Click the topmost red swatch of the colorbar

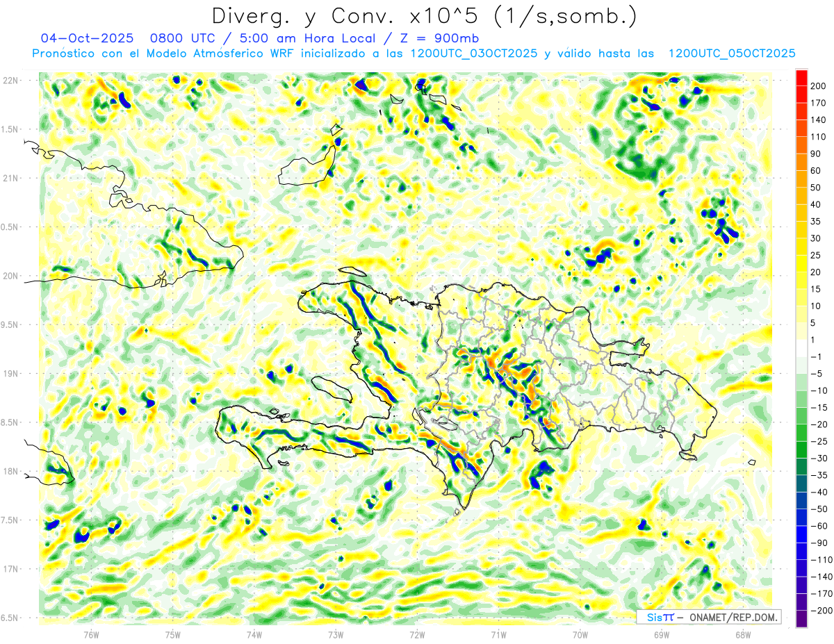pos(802,77)
